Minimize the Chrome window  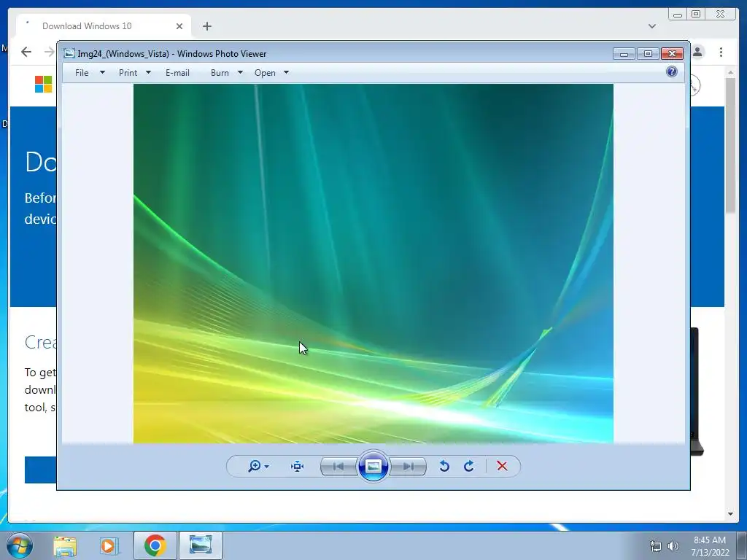click(678, 15)
